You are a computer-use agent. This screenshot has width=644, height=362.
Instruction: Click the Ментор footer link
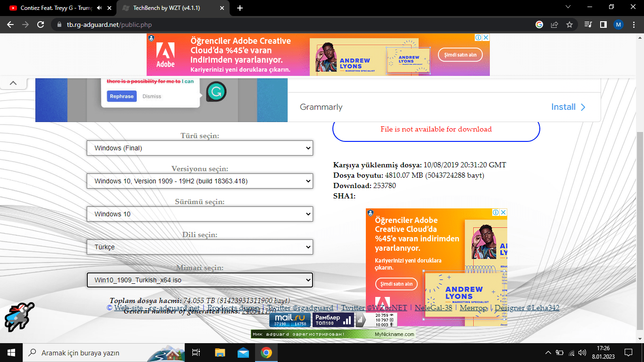click(473, 308)
